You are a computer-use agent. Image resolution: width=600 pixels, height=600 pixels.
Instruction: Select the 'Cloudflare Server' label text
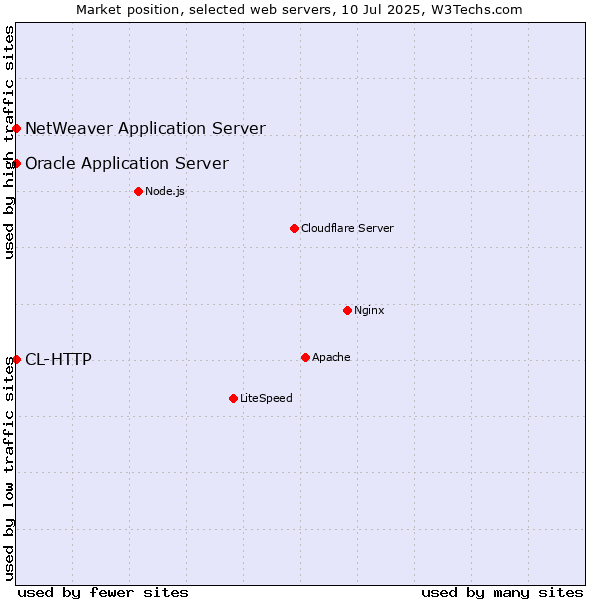[347, 228]
